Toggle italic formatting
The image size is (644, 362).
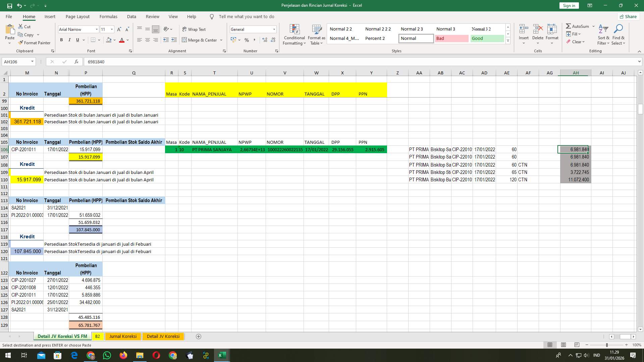tap(69, 40)
